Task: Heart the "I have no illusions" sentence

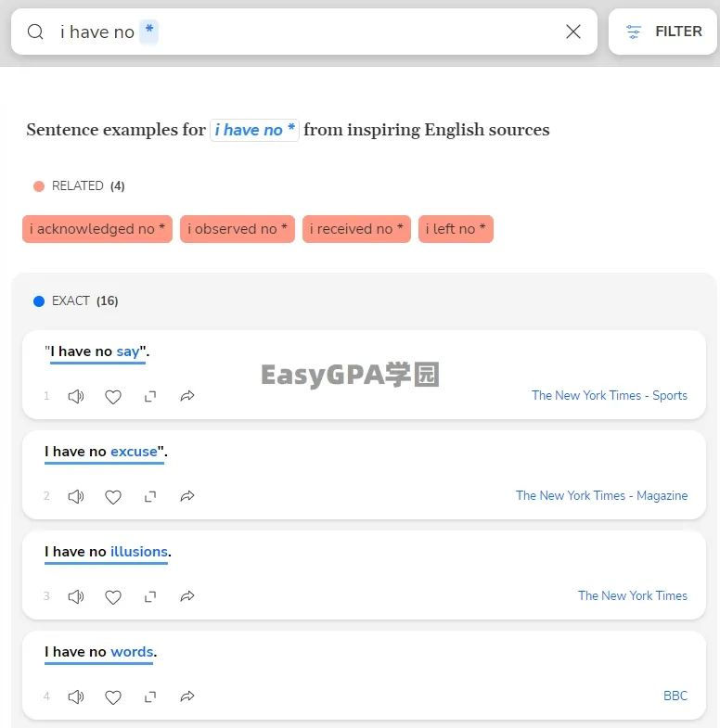Action: pos(113,597)
